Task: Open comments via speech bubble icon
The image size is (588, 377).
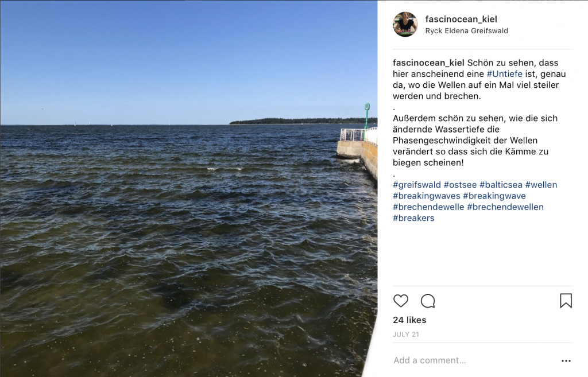Action: click(428, 301)
